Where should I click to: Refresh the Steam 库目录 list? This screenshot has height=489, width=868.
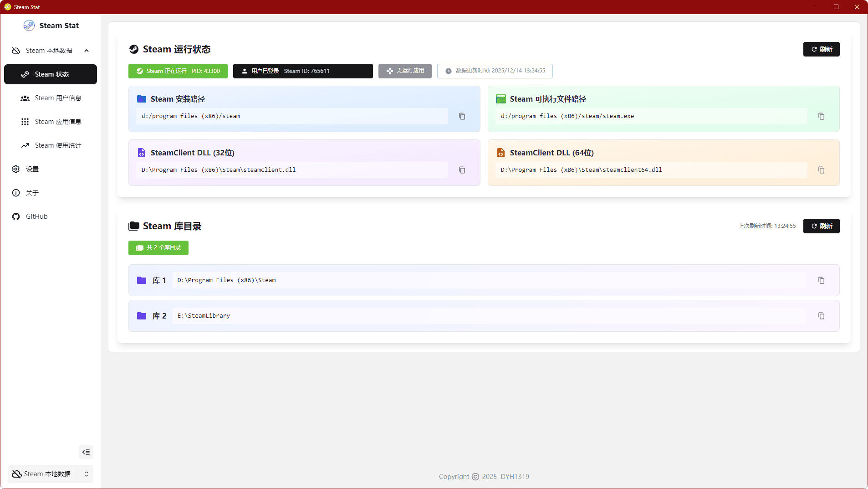coord(821,226)
